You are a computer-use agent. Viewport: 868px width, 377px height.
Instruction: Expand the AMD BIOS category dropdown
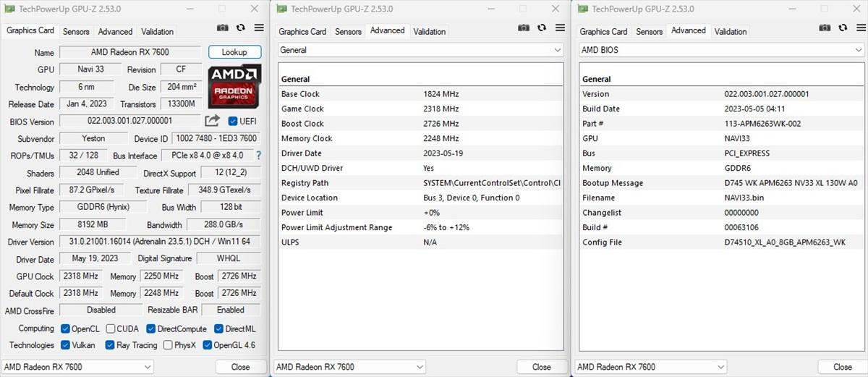pos(721,50)
